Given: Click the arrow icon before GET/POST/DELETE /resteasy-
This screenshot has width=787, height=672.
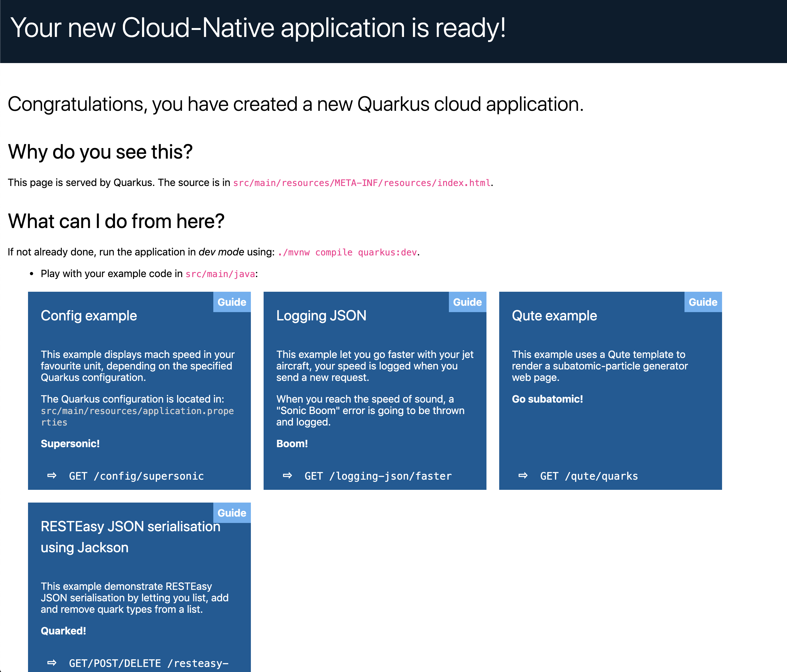Looking at the screenshot, I should pyautogui.click(x=52, y=663).
